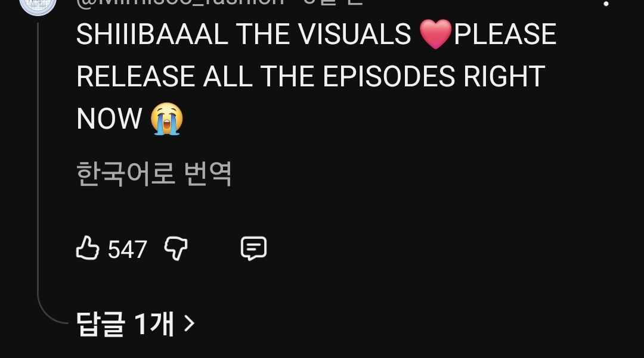
Task: Tap the word EPISODES in the comment
Action: (389, 76)
